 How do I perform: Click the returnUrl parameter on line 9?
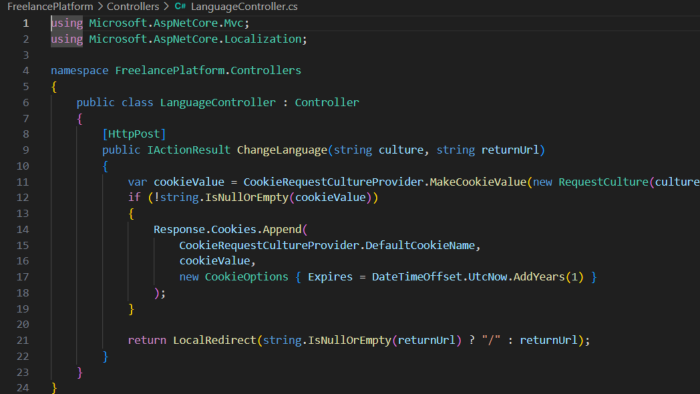(510, 150)
